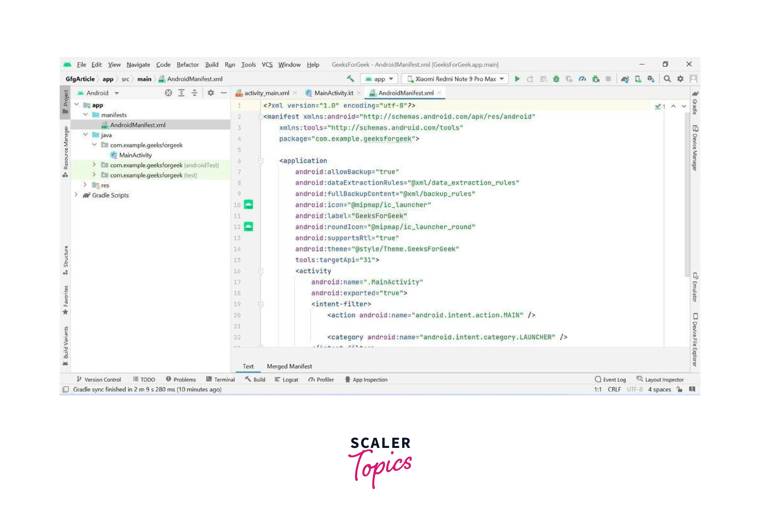The width and height of the screenshot is (760, 532).
Task: Expand the res folder in tree
Action: (85, 185)
